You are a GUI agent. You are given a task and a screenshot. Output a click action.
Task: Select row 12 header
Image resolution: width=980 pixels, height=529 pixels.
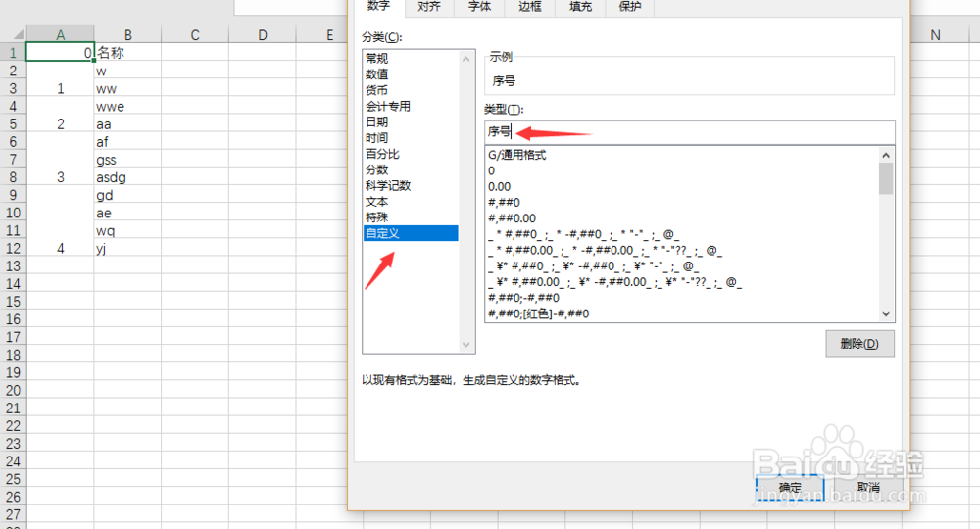click(x=13, y=249)
